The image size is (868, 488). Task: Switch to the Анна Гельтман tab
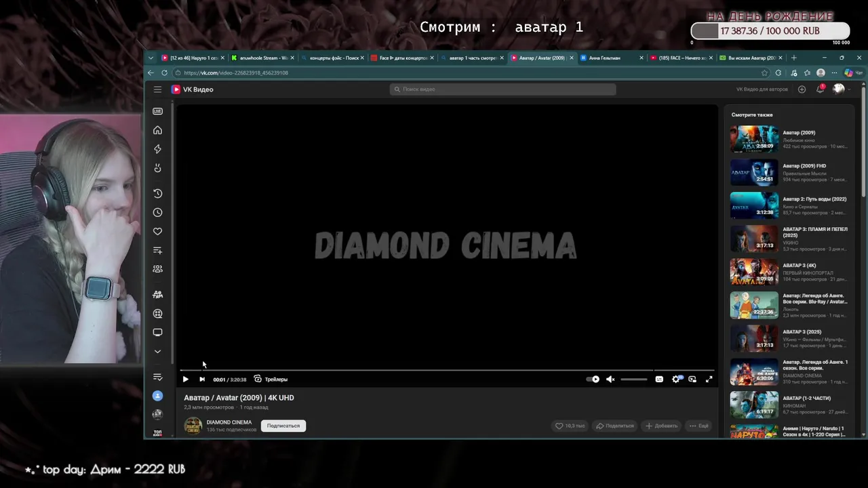(610, 58)
